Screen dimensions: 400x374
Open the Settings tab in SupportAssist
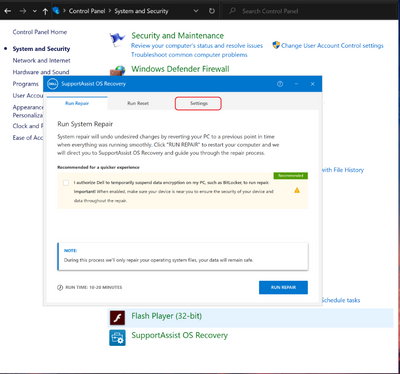point(199,103)
